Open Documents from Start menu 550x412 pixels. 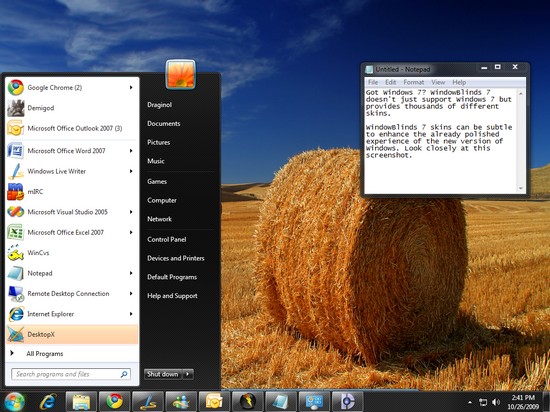[x=164, y=123]
